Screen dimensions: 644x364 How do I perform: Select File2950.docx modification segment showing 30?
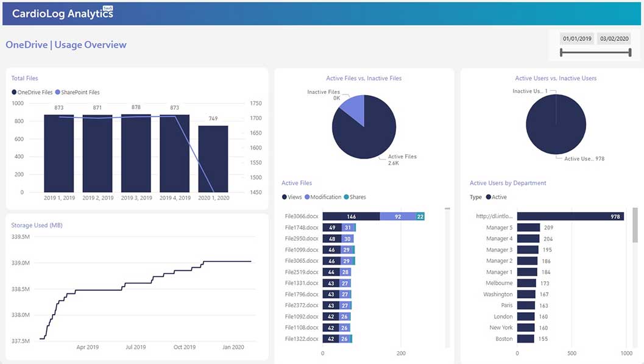347,238
